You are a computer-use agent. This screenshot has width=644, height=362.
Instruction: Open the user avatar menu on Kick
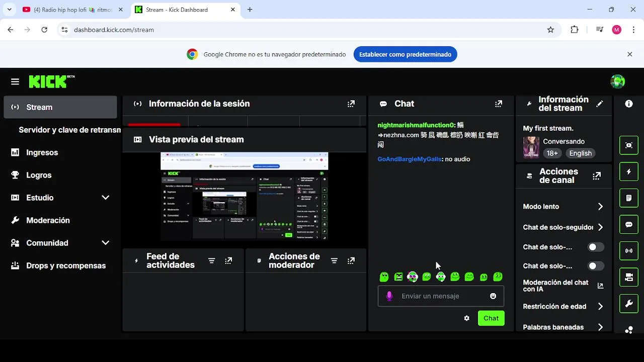pos(617,81)
